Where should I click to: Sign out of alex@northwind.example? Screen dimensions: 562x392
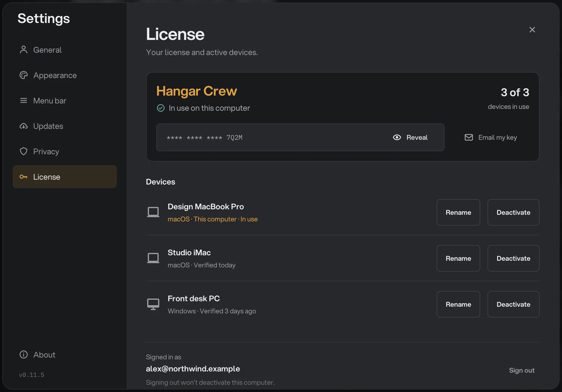click(x=522, y=370)
